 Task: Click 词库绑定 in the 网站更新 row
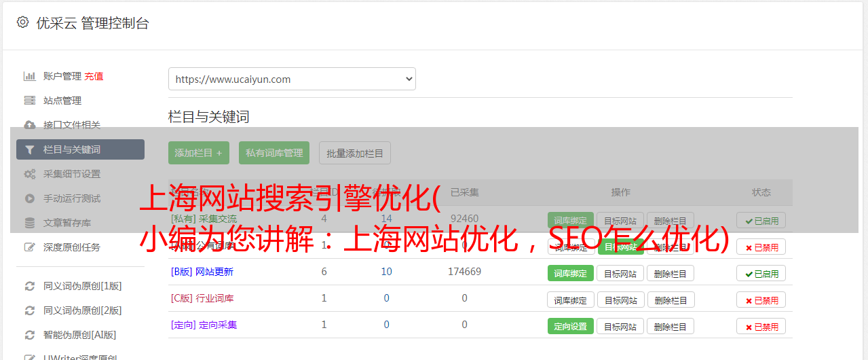(x=571, y=273)
